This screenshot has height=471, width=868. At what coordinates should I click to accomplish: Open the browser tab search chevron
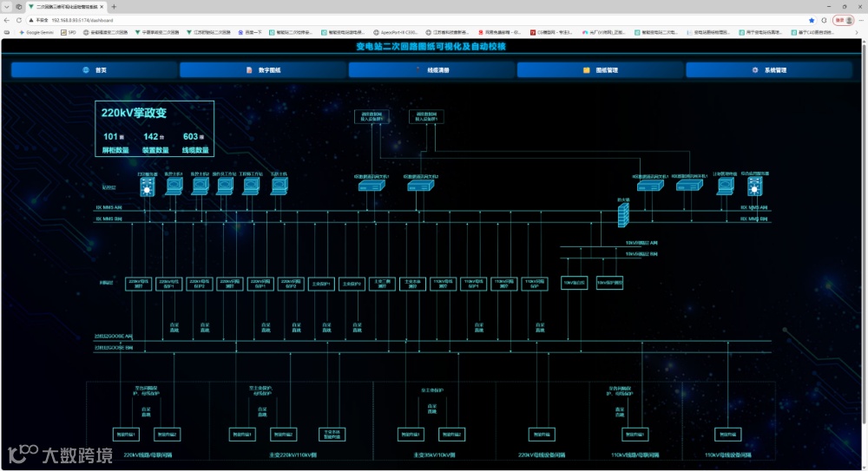(x=7, y=7)
